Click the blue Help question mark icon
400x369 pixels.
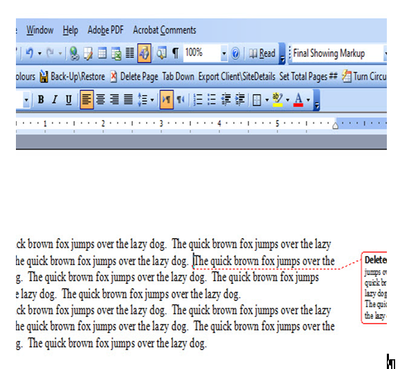(x=235, y=53)
